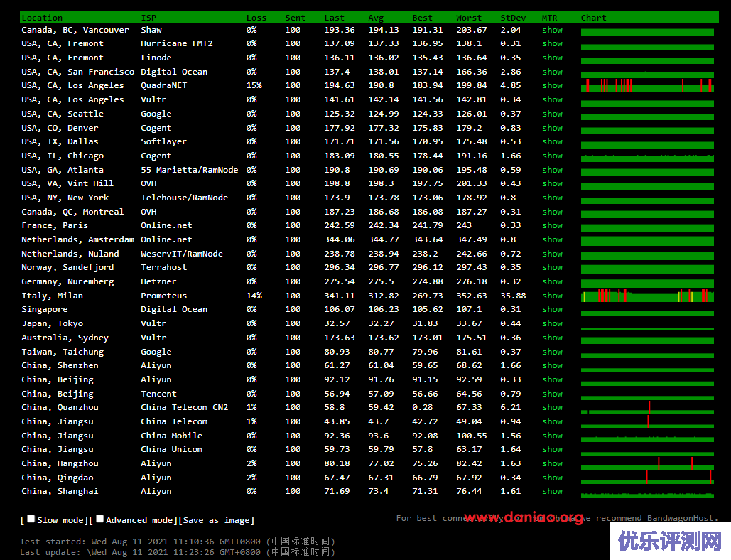Show MTR for China Shenzhen Aliyun
Screen dimensions: 731x560
click(x=553, y=365)
